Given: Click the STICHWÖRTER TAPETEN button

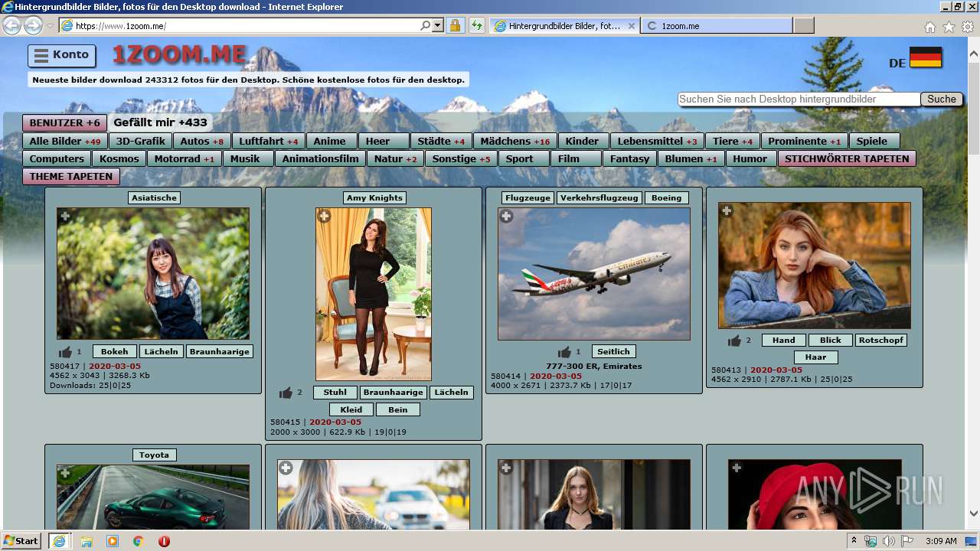Looking at the screenshot, I should (x=847, y=158).
